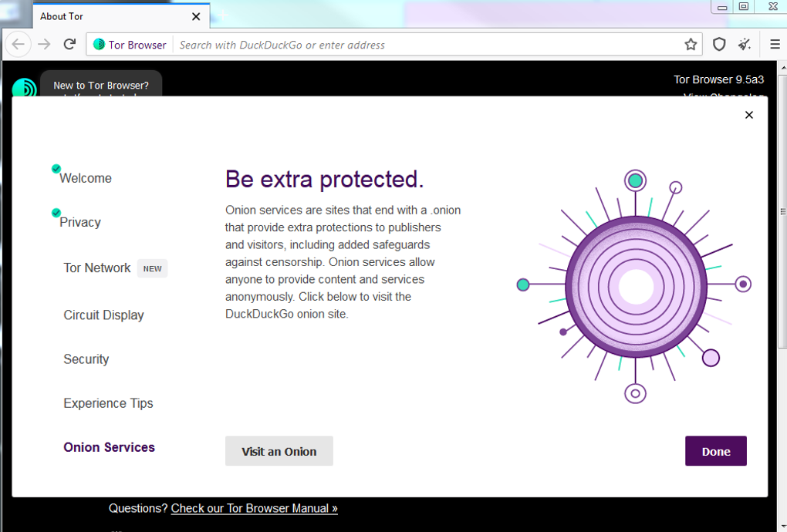This screenshot has width=787, height=532.
Task: Close the About Tor tab
Action: click(196, 16)
